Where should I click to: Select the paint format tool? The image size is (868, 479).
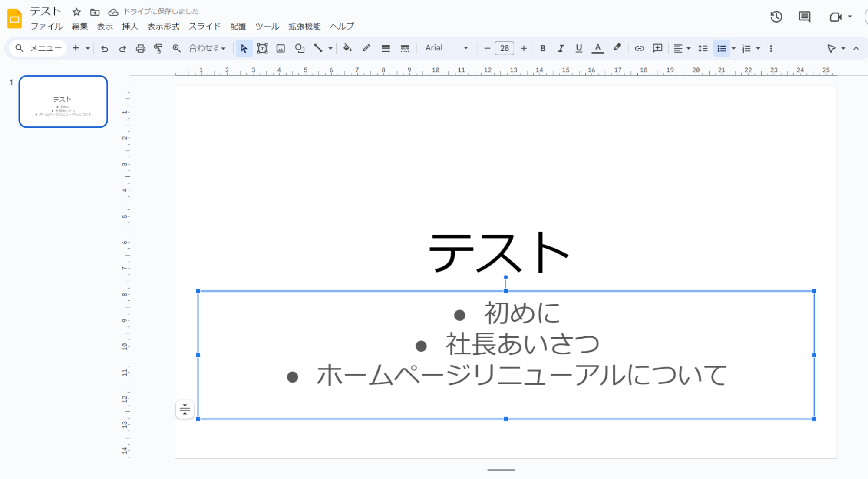(x=158, y=48)
